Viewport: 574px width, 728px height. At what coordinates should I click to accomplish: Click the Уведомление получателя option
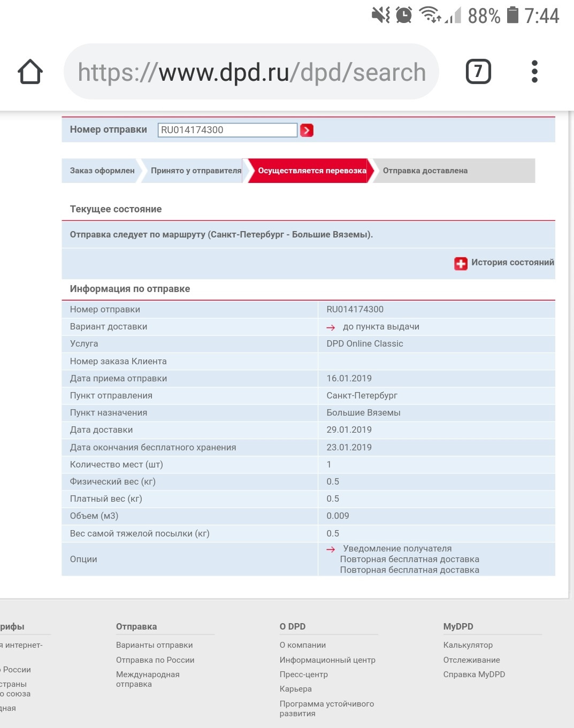[397, 549]
